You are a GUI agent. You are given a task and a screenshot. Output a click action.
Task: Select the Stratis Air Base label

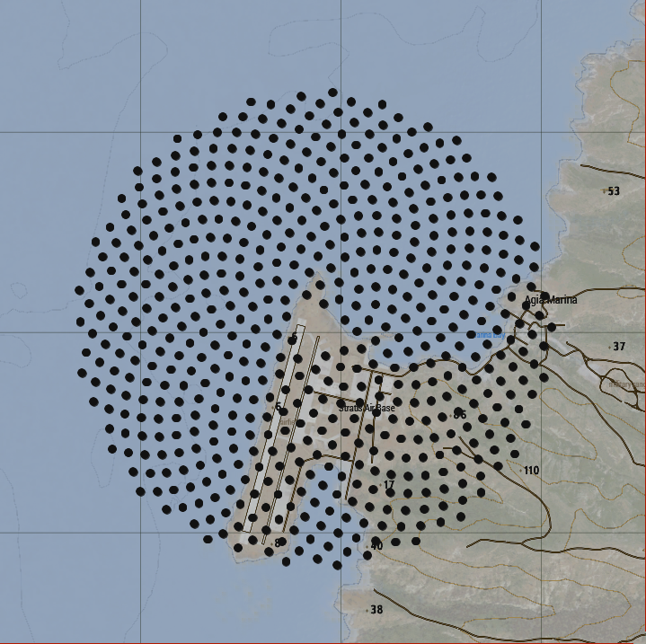tap(367, 408)
